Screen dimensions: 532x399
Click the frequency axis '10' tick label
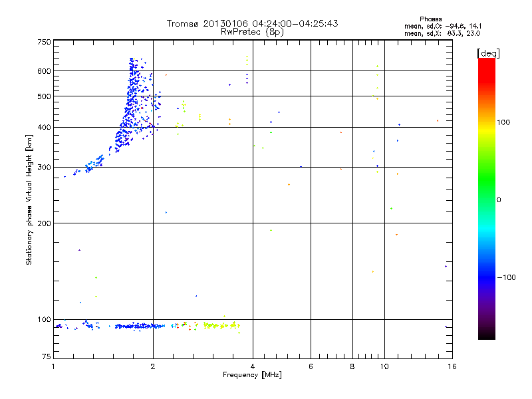384,366
